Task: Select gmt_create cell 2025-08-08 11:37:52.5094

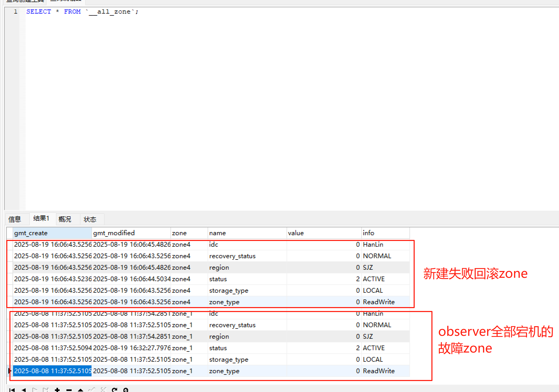Action: 52,348
